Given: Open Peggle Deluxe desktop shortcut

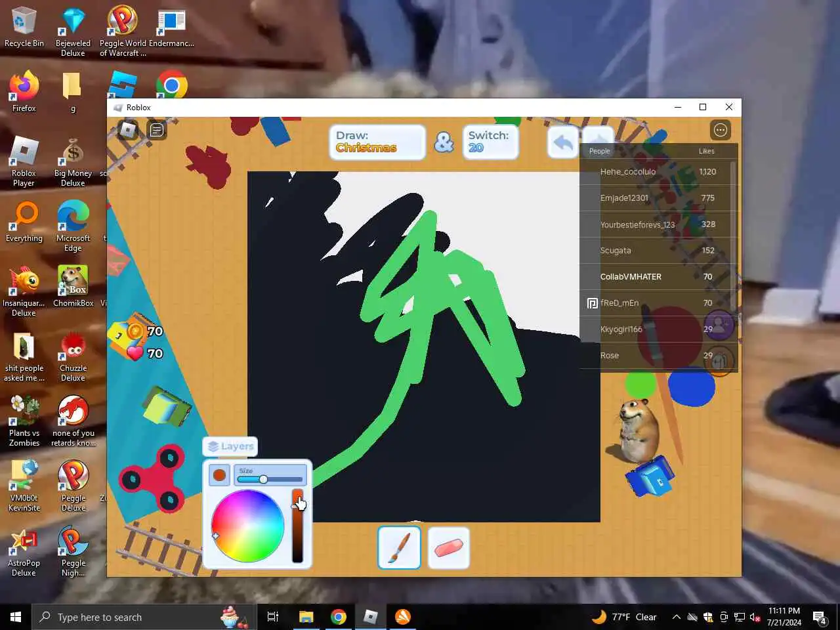Looking at the screenshot, I should [73, 486].
